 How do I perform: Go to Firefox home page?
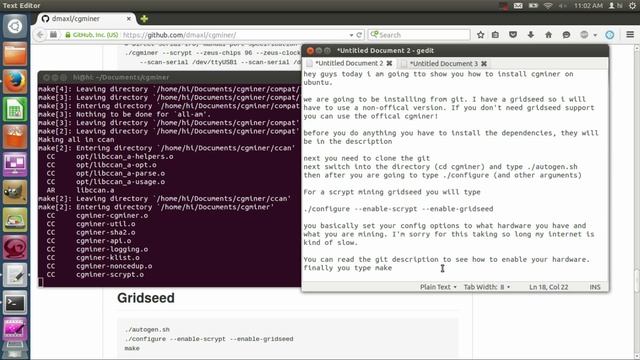(549, 35)
